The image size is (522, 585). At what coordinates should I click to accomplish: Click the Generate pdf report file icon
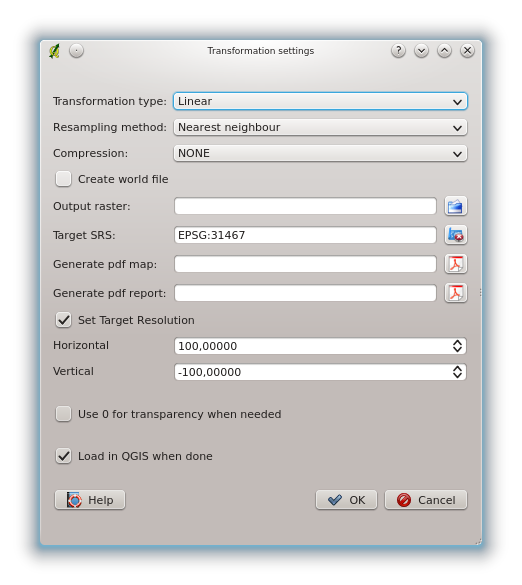coord(455,293)
